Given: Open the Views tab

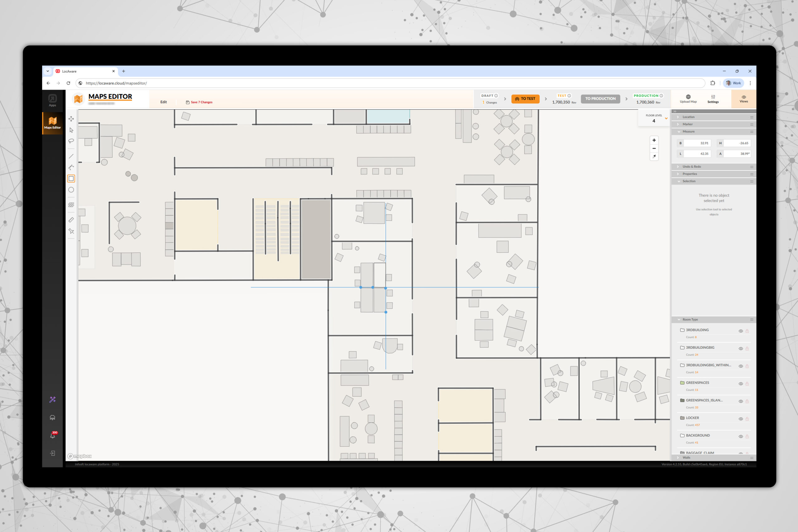Looking at the screenshot, I should [743, 99].
